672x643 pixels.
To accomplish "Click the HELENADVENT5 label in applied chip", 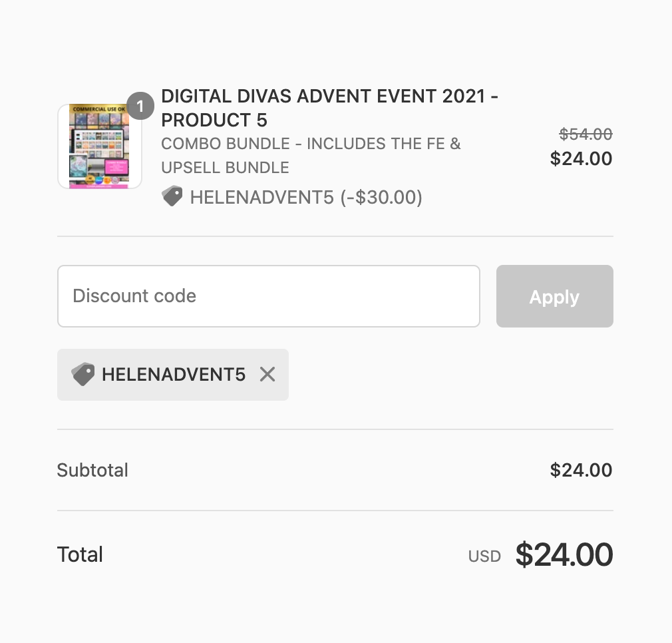I will point(174,375).
